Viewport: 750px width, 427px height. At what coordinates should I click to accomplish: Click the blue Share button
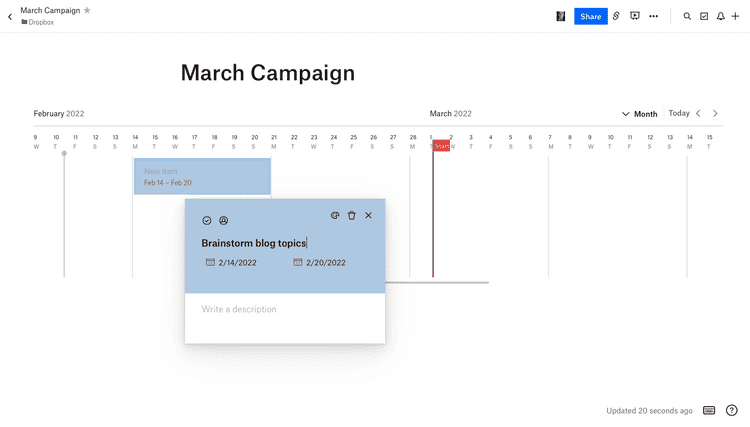[x=590, y=16]
